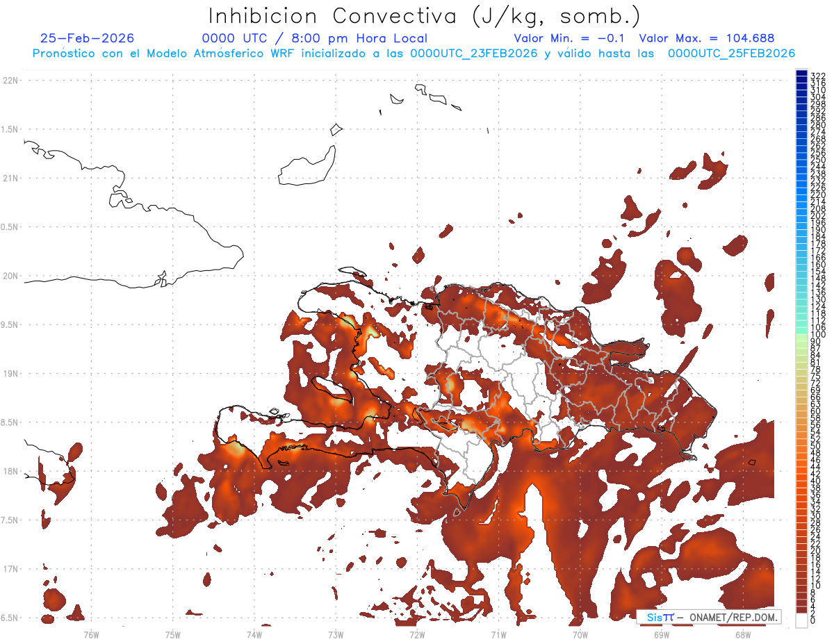Click the '19N' latitude label
Image resolution: width=834 pixels, height=644 pixels.
click(10, 374)
